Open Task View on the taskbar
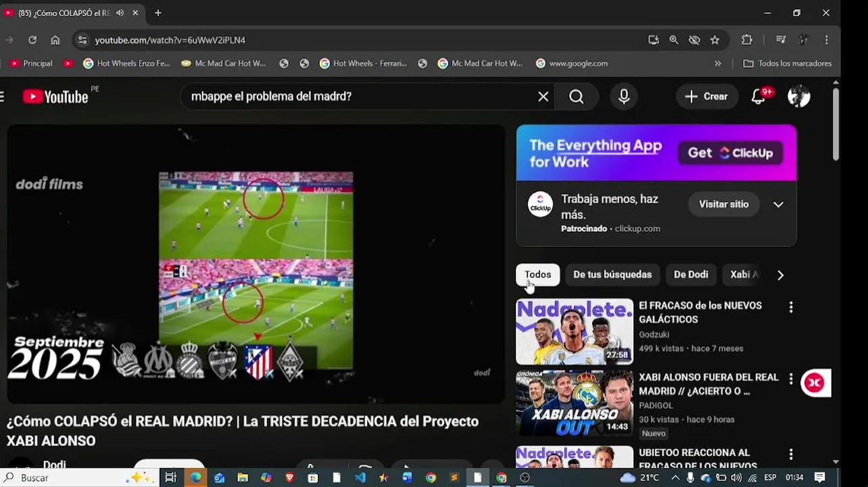The height and width of the screenshot is (487, 868). [x=170, y=478]
